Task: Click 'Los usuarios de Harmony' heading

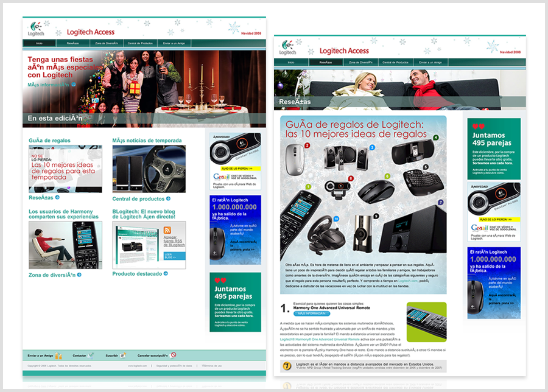Action: click(x=63, y=214)
